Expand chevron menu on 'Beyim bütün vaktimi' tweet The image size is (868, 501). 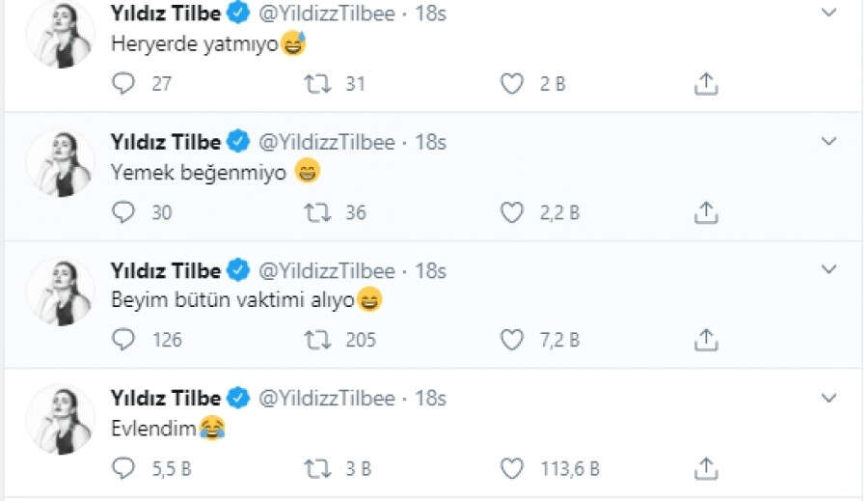point(828,269)
